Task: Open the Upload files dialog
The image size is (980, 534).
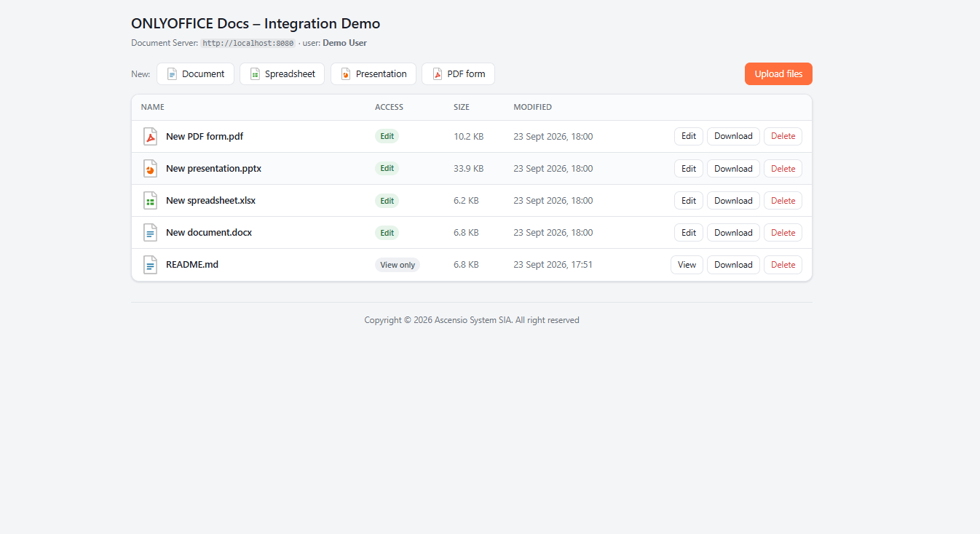Action: (778, 73)
